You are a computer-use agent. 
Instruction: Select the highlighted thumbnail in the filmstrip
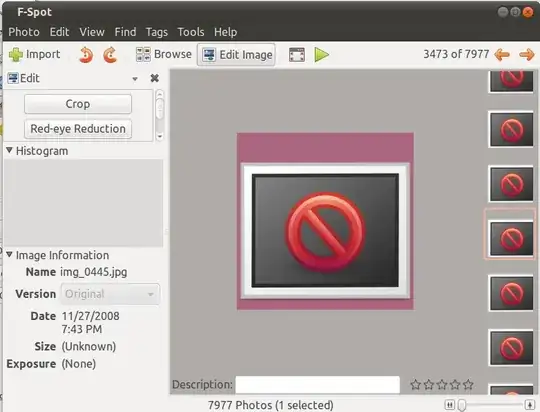click(511, 238)
